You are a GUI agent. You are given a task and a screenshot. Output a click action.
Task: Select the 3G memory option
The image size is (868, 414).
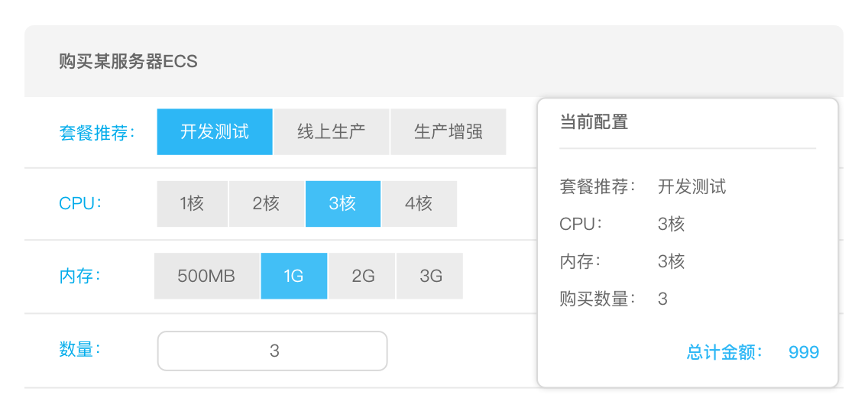[430, 276]
